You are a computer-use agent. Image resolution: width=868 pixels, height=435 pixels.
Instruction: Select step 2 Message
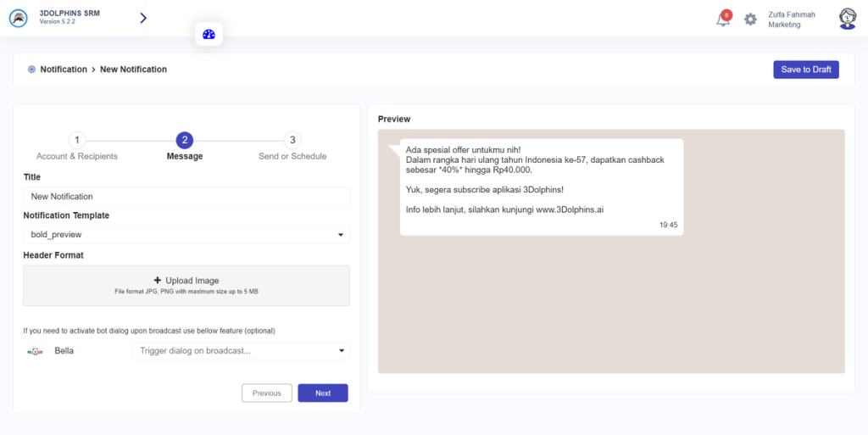tap(185, 141)
